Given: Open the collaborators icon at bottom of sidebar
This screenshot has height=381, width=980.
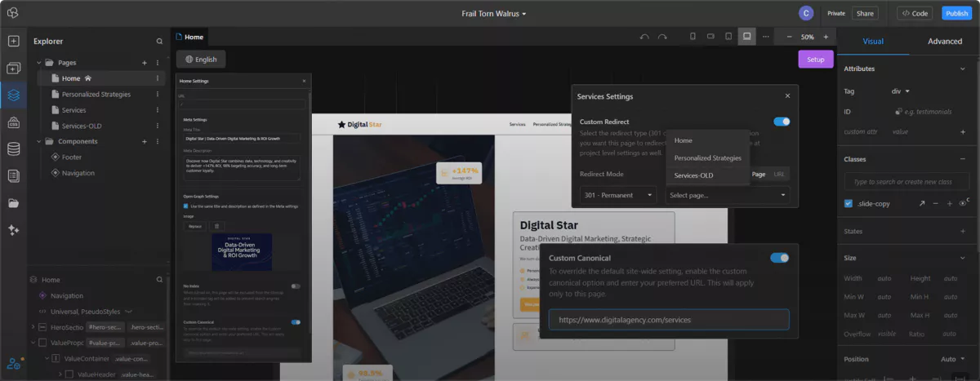Looking at the screenshot, I should 13,364.
